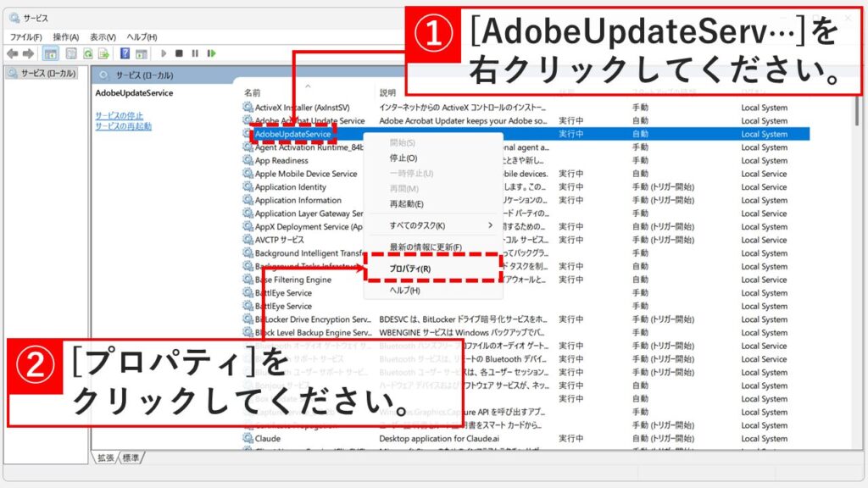868x488 pixels.
Task: Switch to the 標準 tab
Action: [x=131, y=457]
